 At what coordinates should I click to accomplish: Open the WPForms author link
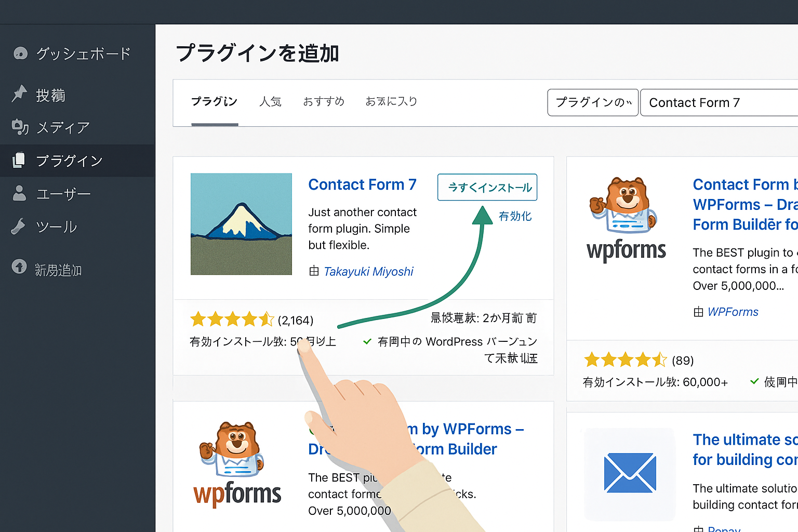point(733,312)
